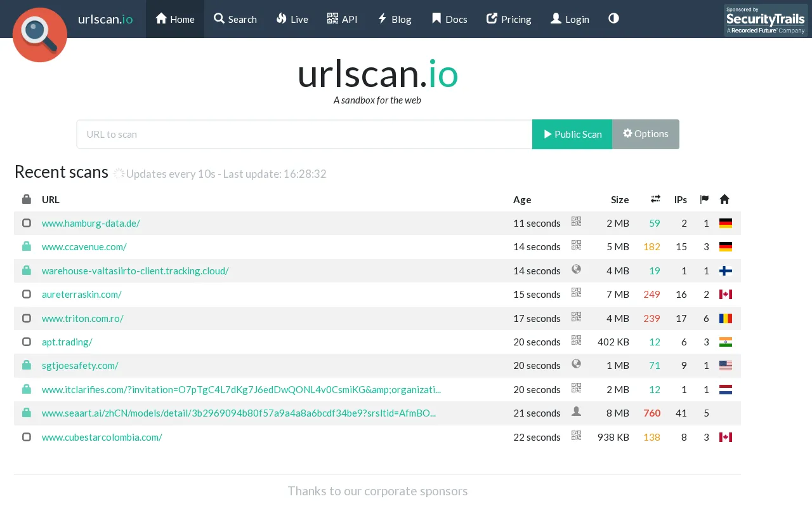Open scan Options

point(646,134)
